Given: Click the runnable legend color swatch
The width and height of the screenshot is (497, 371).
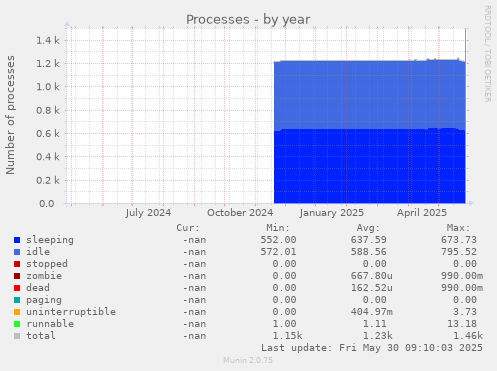Looking at the screenshot, I should 17,324.
